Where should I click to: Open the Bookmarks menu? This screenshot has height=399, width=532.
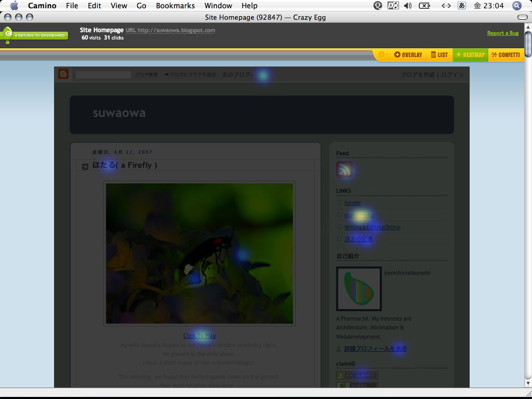click(176, 5)
